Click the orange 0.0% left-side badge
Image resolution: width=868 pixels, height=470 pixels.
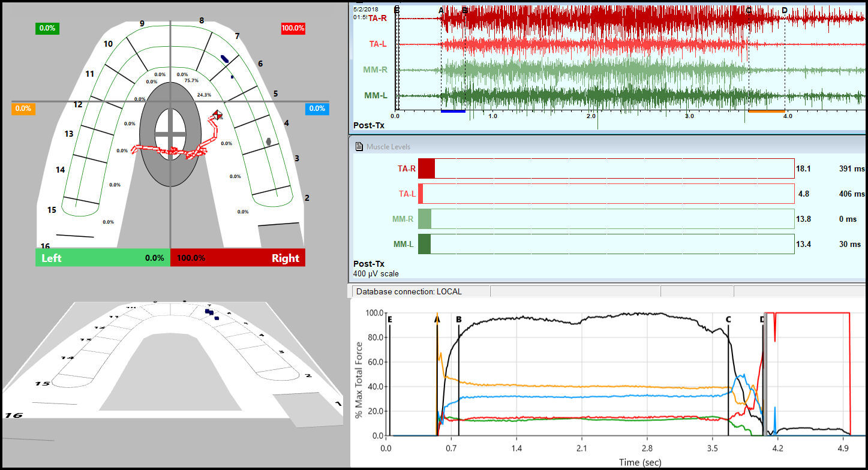[x=23, y=109]
